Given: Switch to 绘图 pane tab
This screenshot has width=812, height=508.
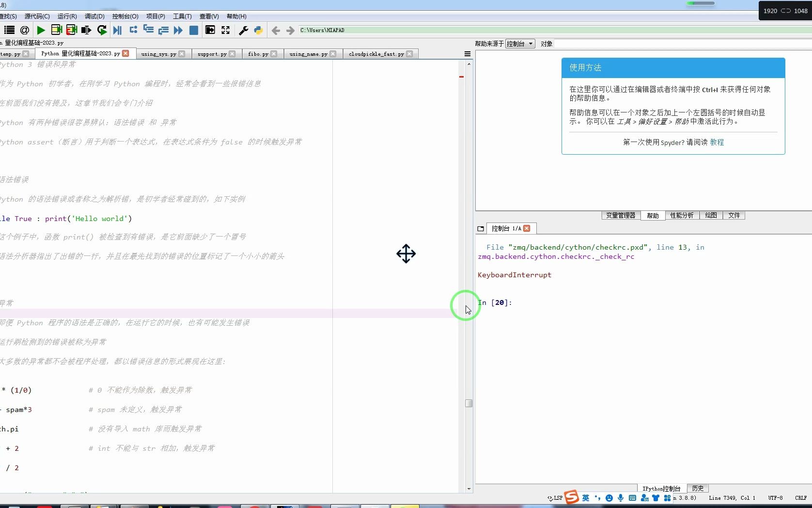Looking at the screenshot, I should (x=711, y=215).
